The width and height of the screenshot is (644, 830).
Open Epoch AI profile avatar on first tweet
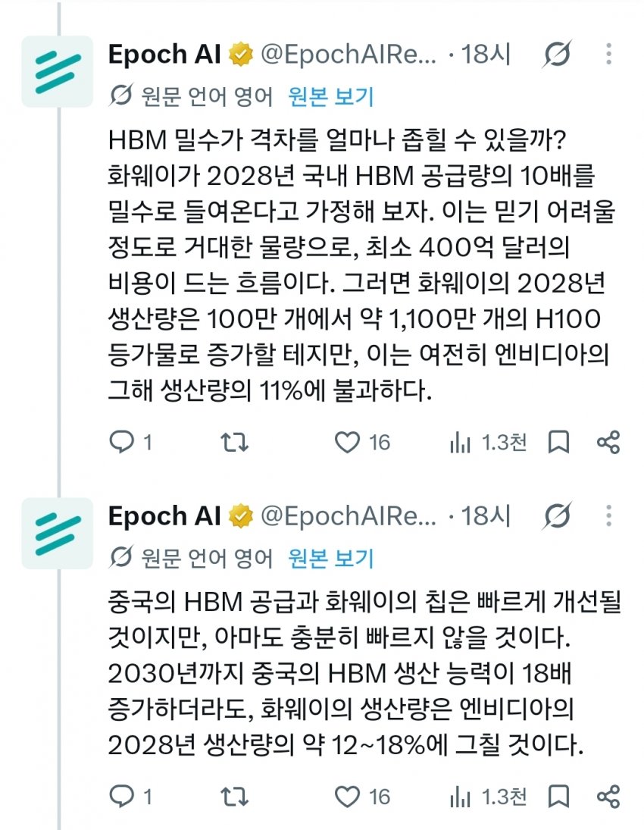coord(57,71)
